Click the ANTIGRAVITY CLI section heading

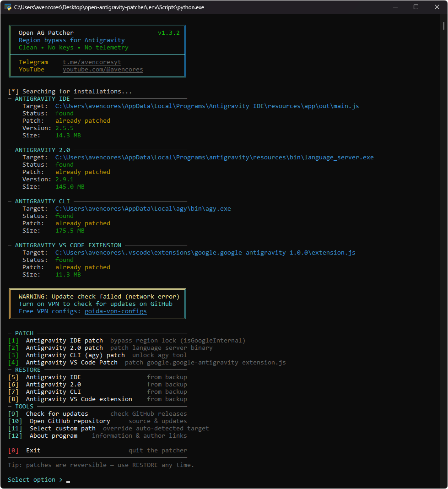43,201
